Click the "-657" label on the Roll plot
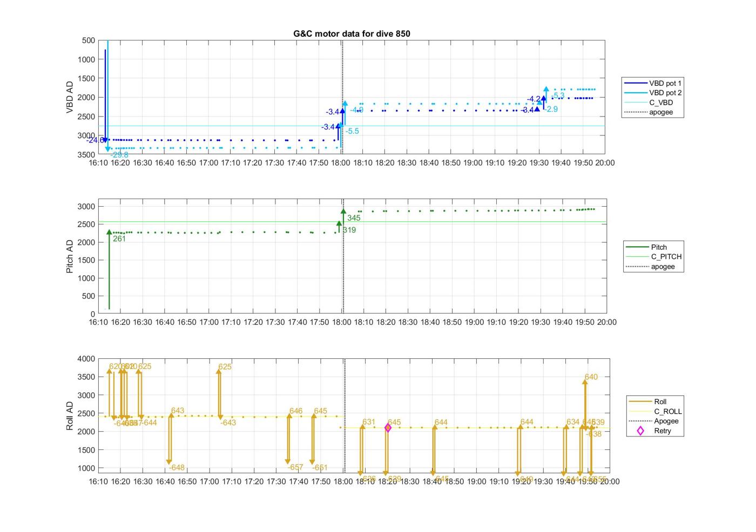 point(295,467)
